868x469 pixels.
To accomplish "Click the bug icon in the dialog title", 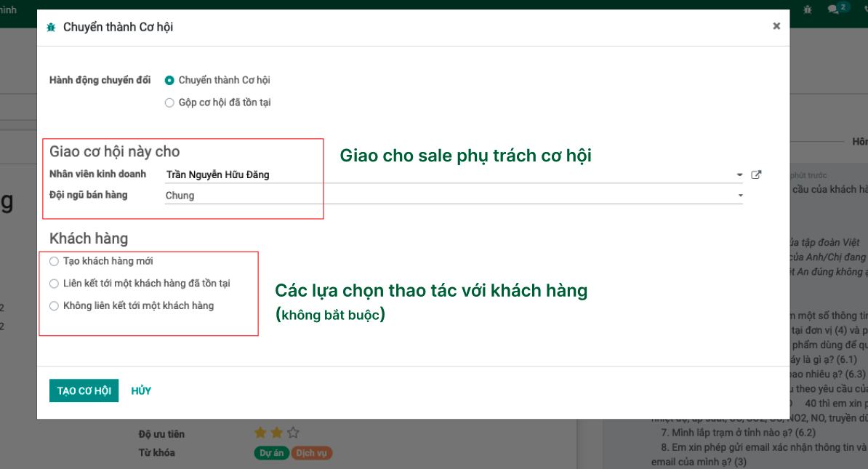I will [x=51, y=27].
